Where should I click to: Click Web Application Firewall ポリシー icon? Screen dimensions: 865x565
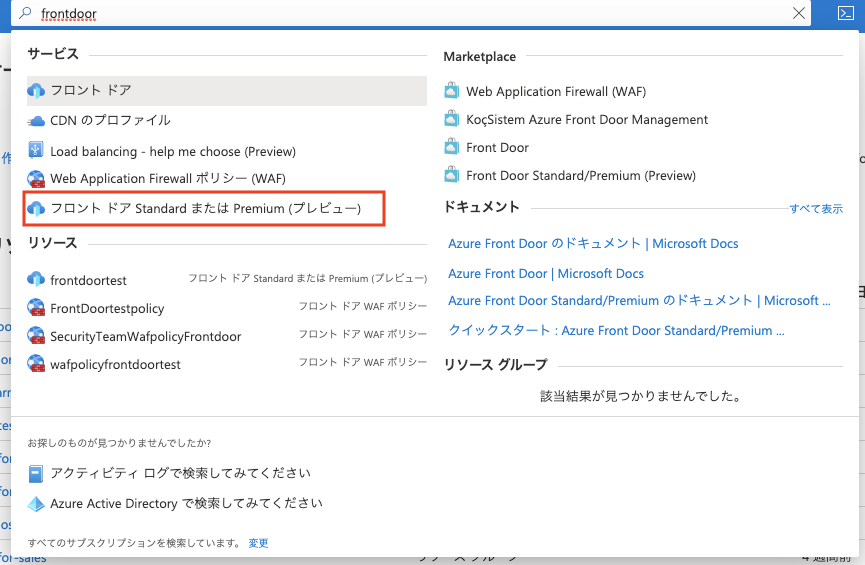coord(36,178)
